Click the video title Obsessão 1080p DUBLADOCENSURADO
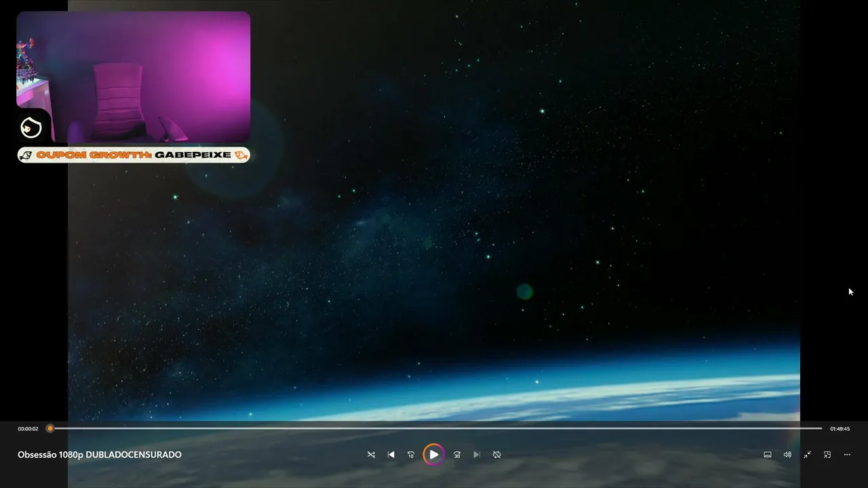Screen dimensions: 868x488 pyautogui.click(x=100, y=455)
